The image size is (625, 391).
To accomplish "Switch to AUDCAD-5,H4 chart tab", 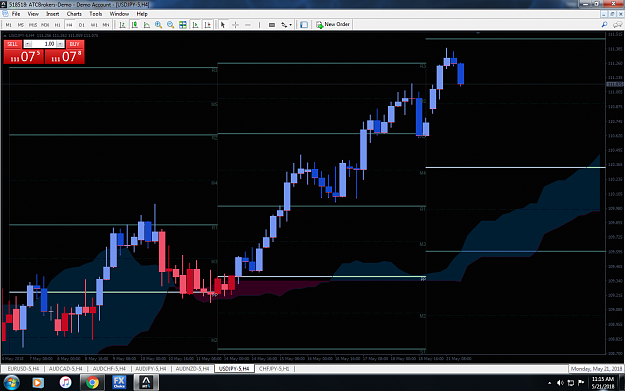I will click(65, 369).
